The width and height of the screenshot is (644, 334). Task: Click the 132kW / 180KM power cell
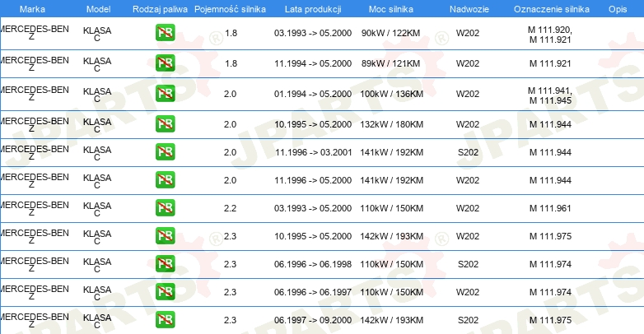(x=392, y=124)
